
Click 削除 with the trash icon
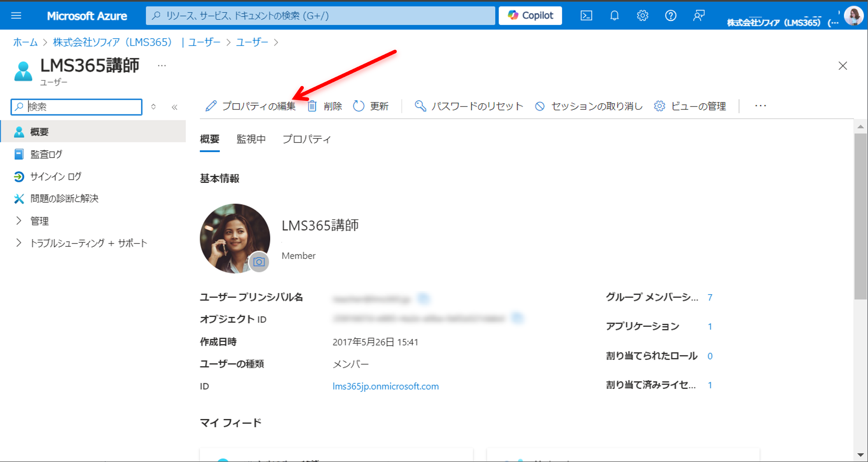tap(325, 106)
